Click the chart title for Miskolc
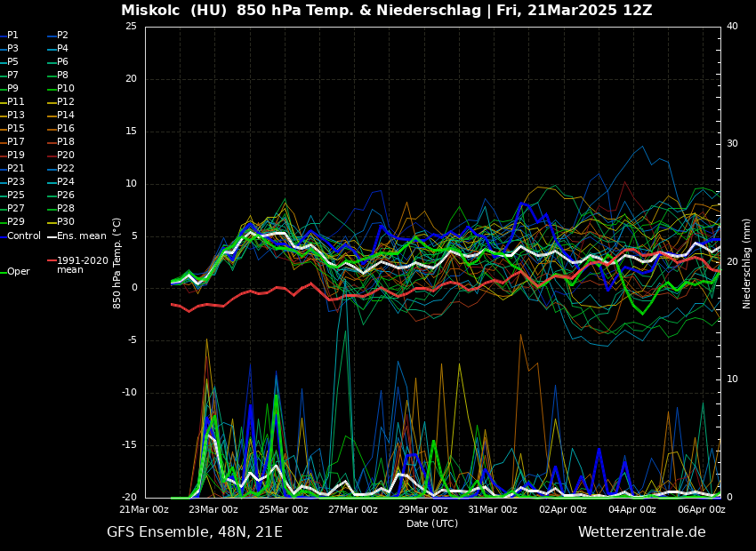This screenshot has width=756, height=551. coord(386,11)
